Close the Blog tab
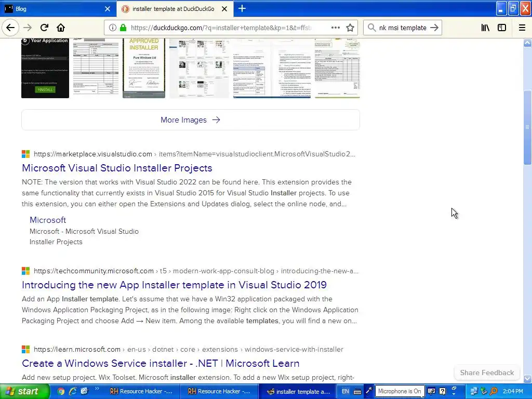Image resolution: width=532 pixels, height=399 pixels. pos(107,9)
